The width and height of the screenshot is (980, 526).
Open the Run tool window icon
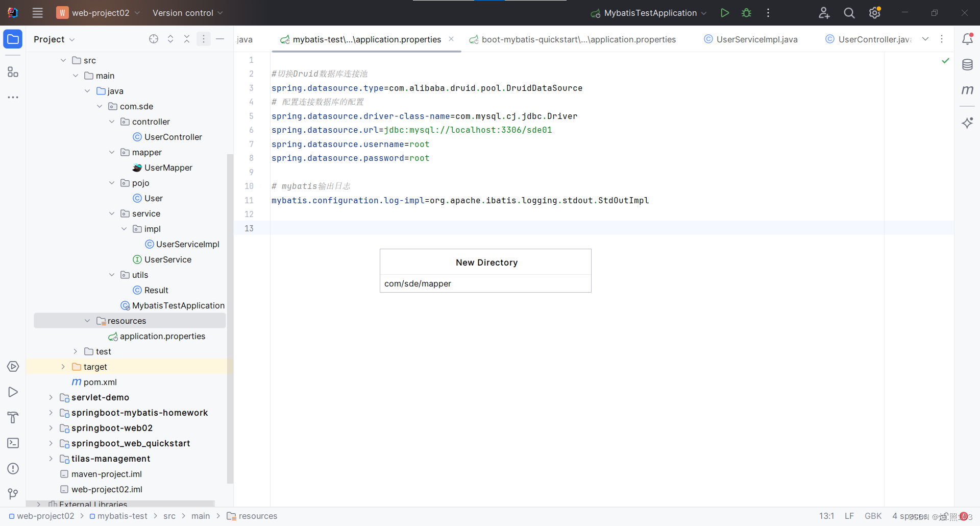click(x=13, y=392)
